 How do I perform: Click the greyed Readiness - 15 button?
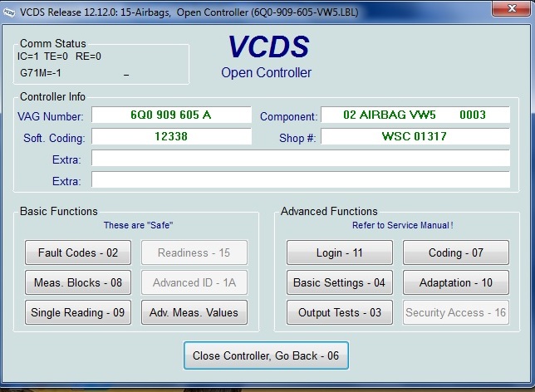(194, 252)
